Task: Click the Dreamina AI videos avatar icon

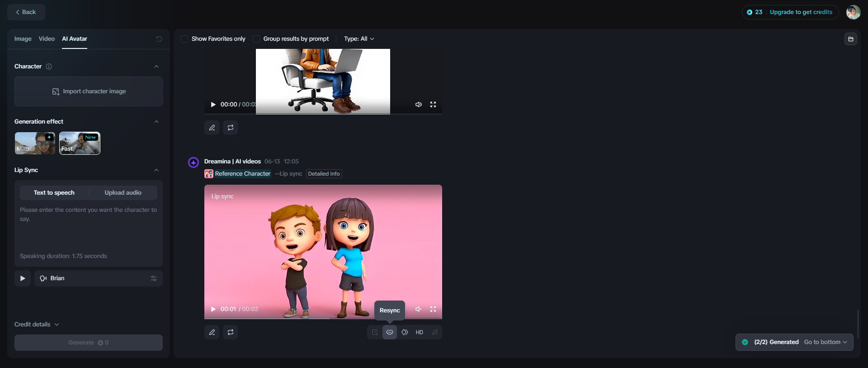Action: point(193,162)
